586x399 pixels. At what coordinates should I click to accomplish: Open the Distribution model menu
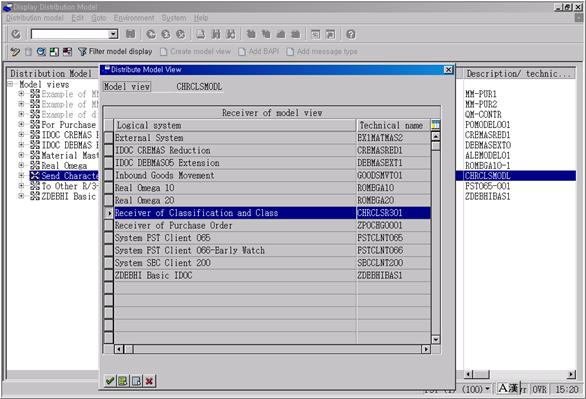pos(35,18)
